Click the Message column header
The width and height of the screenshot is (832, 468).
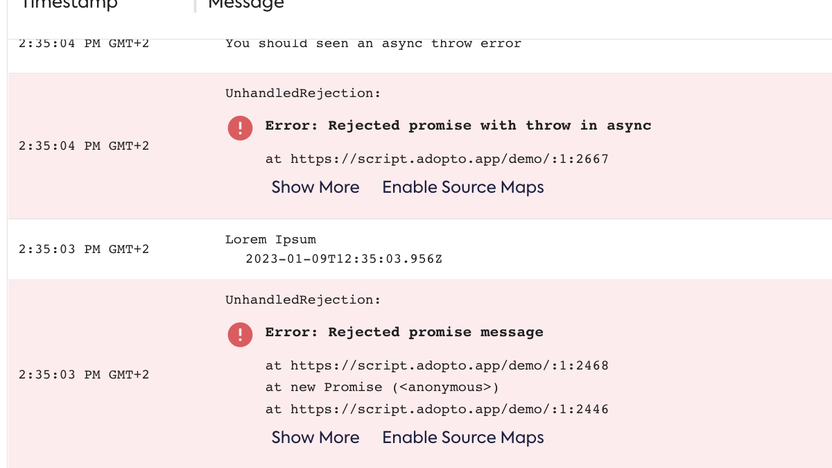pyautogui.click(x=246, y=5)
